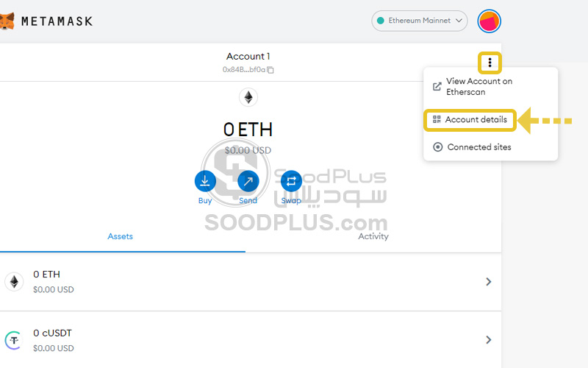
Task: Open the 0 cUSDT asset row
Action: (x=251, y=340)
